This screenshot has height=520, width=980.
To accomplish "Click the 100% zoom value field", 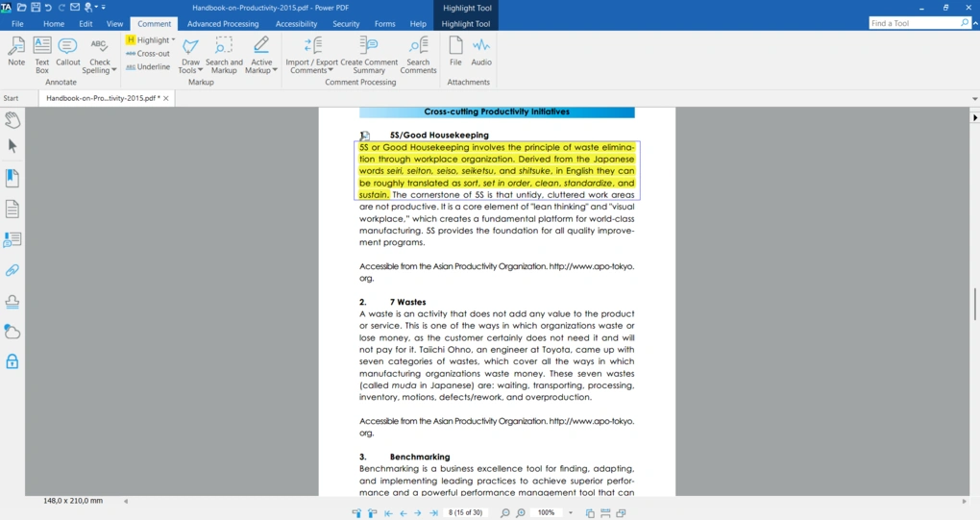I will pos(547,512).
